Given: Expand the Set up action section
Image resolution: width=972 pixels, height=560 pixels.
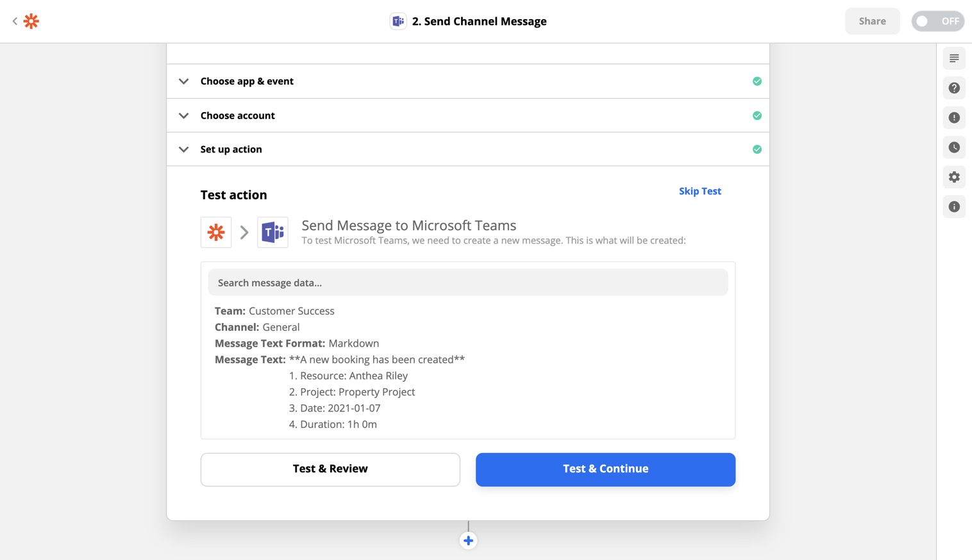Looking at the screenshot, I should [x=468, y=149].
